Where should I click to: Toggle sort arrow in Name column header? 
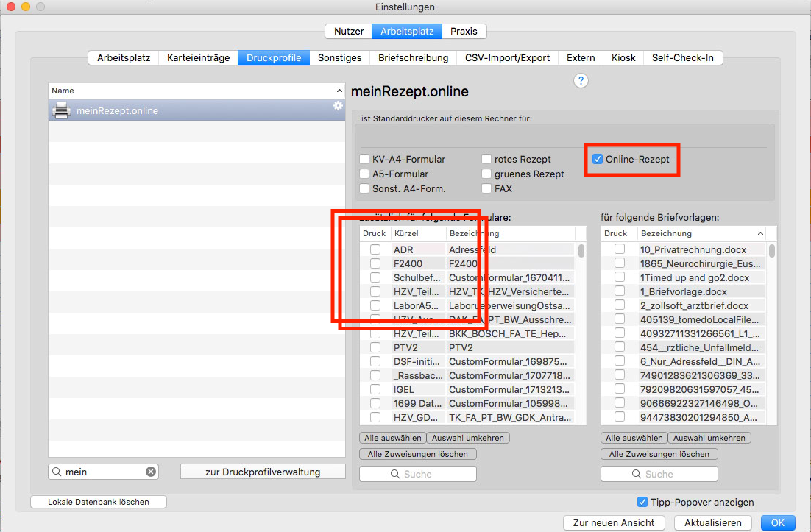coord(339,91)
